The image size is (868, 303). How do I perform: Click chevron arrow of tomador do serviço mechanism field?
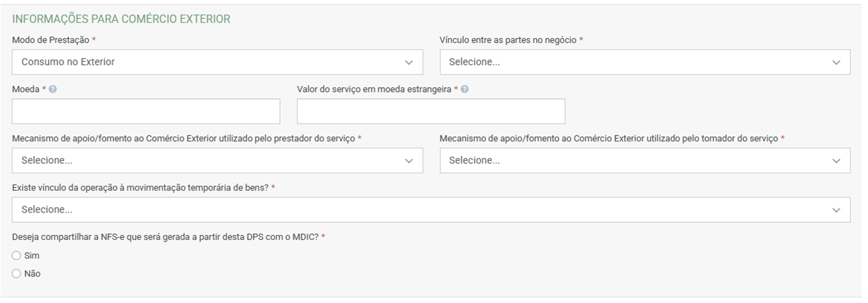click(x=836, y=161)
